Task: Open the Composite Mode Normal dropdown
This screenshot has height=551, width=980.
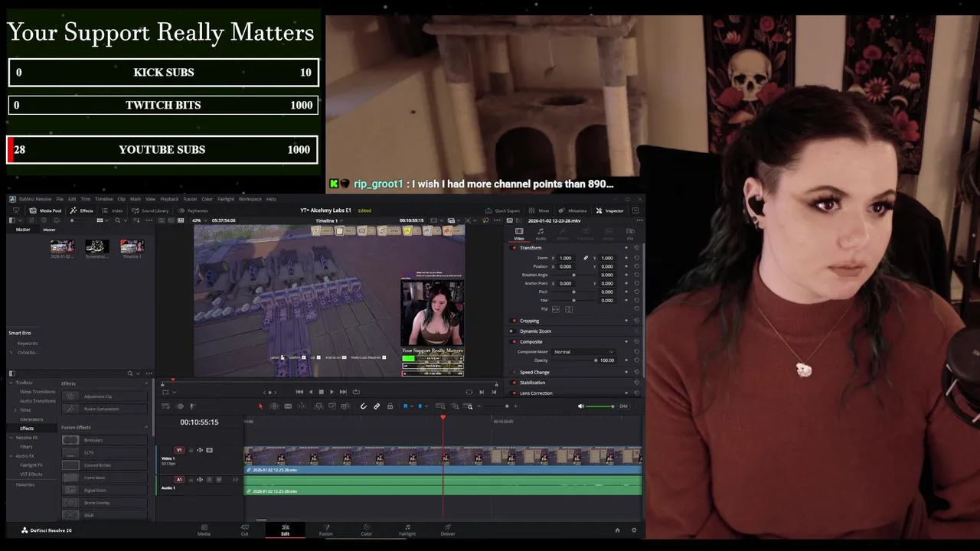Action: click(583, 352)
